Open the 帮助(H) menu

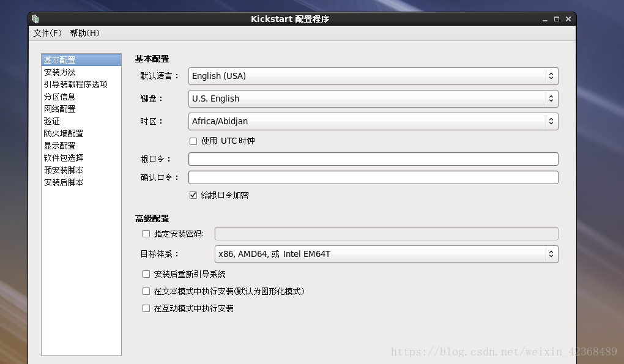click(x=85, y=33)
